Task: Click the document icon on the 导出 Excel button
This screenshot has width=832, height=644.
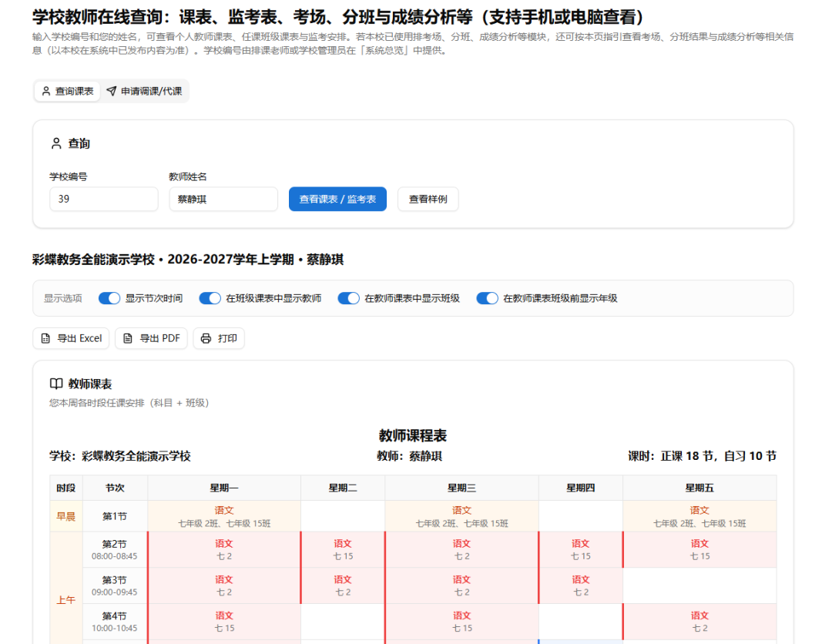Action: click(45, 338)
